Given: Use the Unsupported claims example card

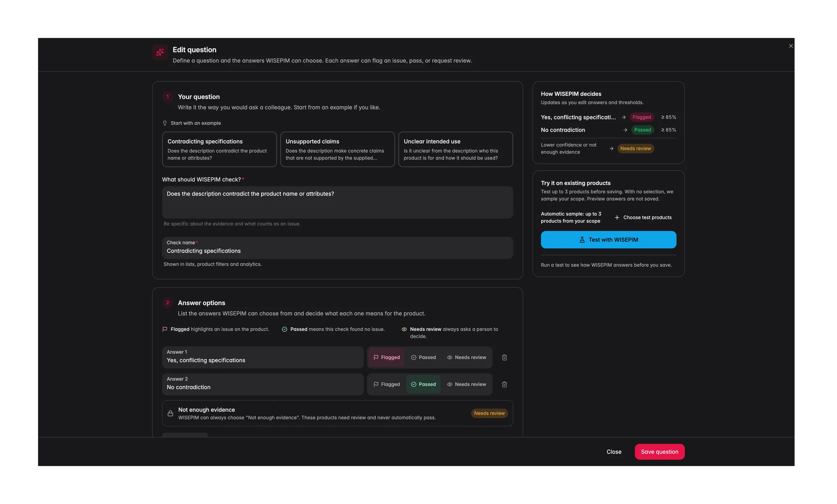Looking at the screenshot, I should pyautogui.click(x=337, y=149).
